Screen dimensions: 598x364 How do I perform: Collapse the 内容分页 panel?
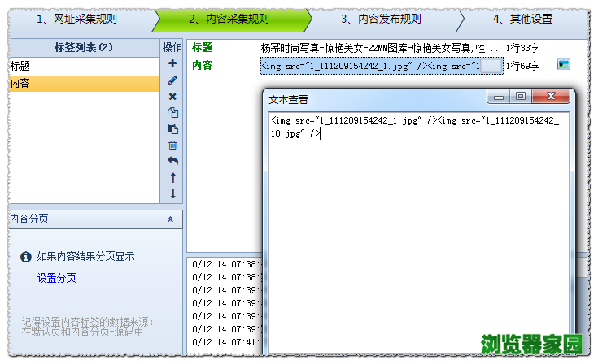tap(170, 219)
